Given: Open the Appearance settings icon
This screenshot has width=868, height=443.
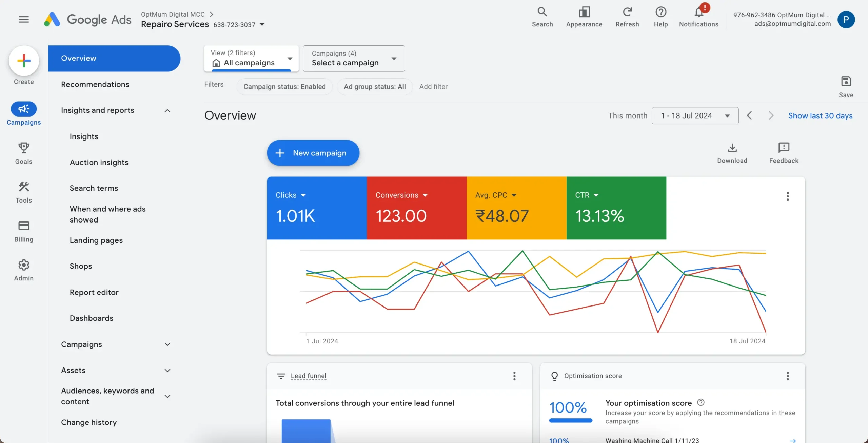Looking at the screenshot, I should tap(584, 17).
